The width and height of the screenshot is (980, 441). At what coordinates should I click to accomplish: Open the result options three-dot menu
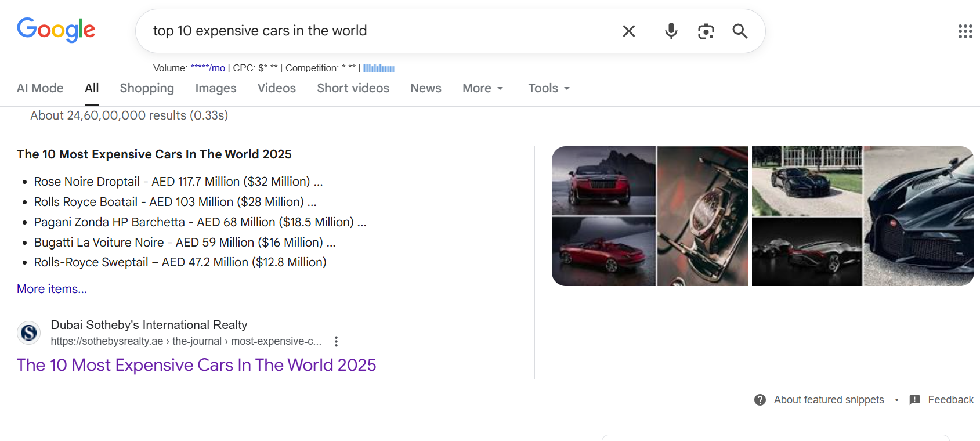tap(336, 341)
